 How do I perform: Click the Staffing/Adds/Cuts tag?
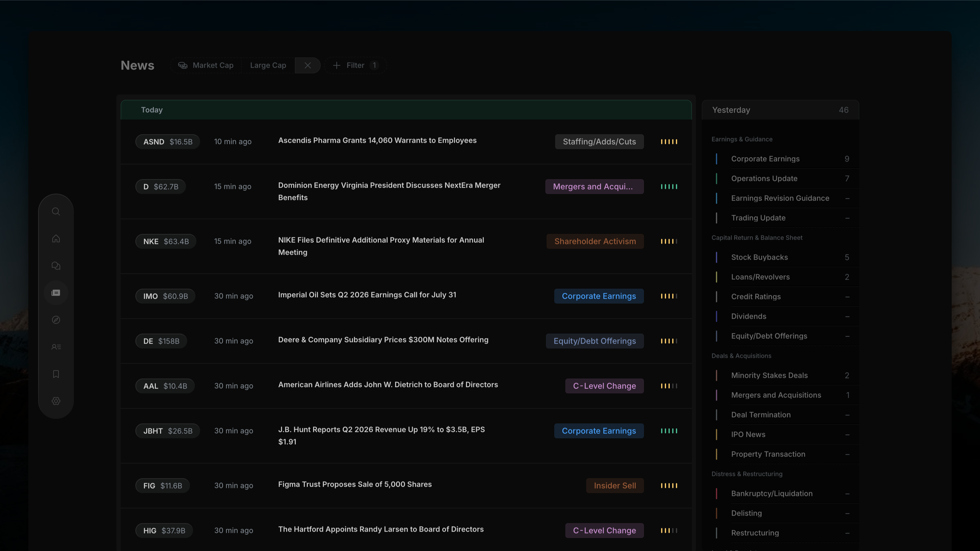[x=599, y=142]
